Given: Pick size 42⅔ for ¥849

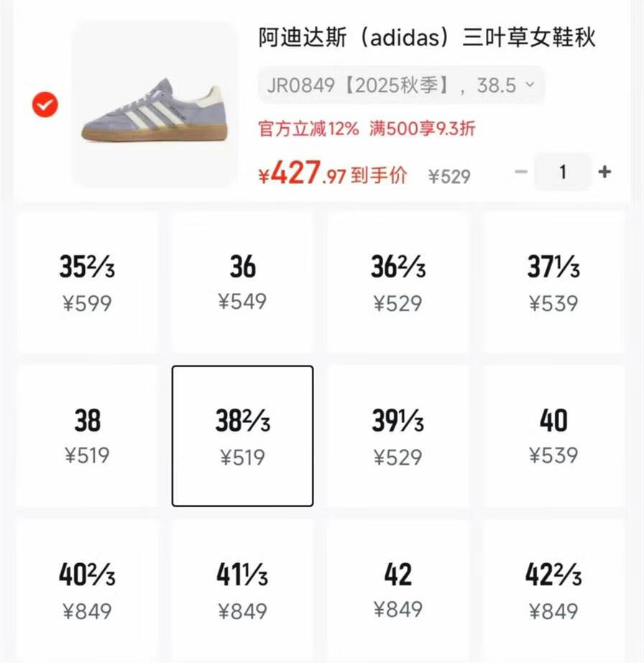Looking at the screenshot, I should [553, 591].
